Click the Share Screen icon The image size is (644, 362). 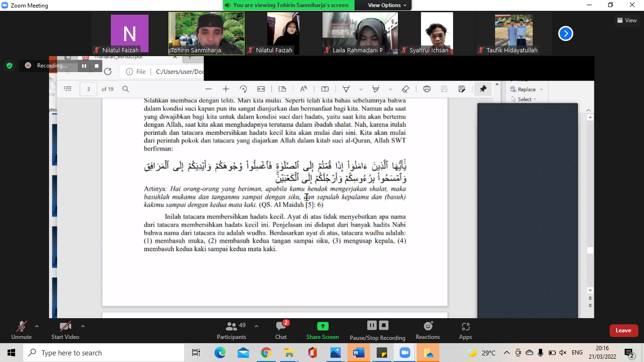coord(322,326)
